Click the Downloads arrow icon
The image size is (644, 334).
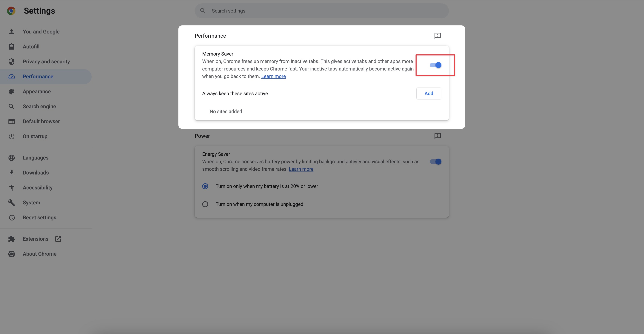[12, 173]
